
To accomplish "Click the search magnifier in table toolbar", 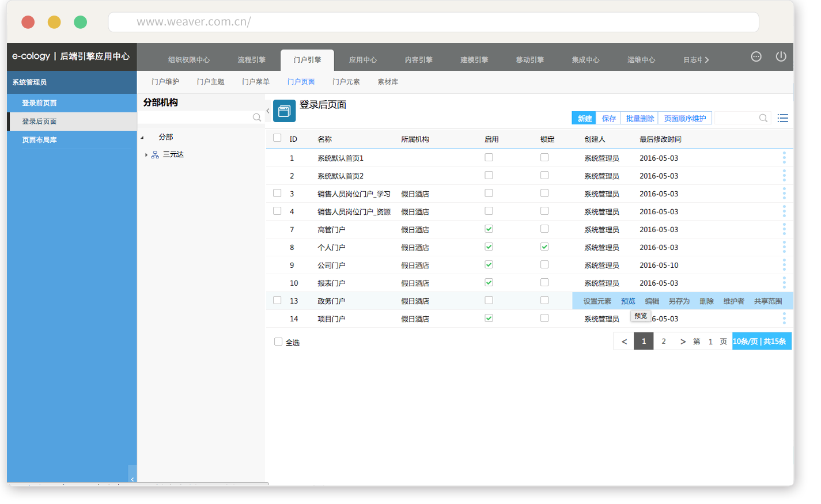I will tap(763, 118).
